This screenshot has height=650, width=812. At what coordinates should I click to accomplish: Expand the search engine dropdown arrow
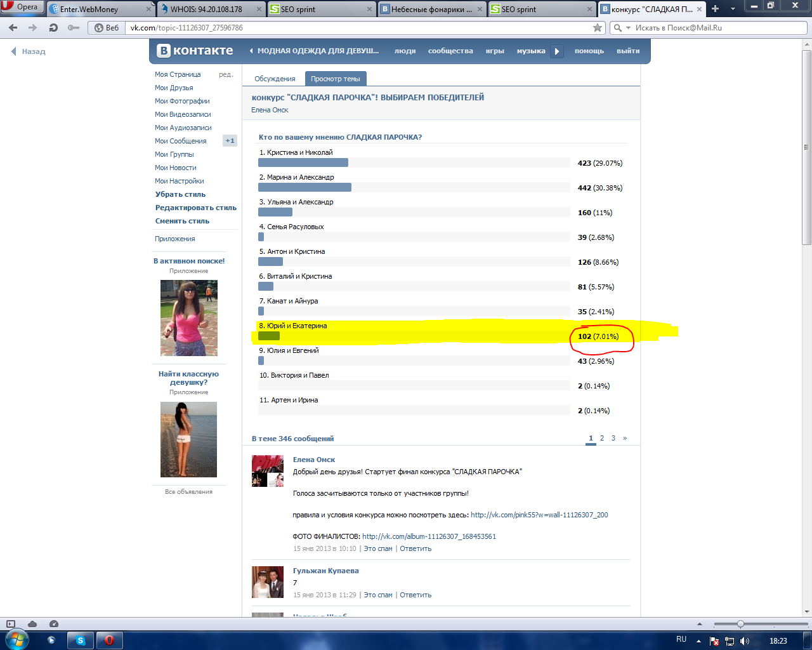point(629,28)
